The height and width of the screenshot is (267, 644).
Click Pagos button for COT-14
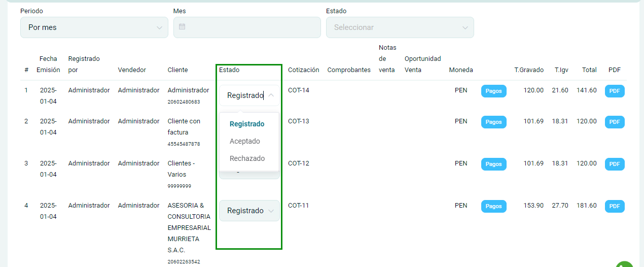tap(493, 91)
